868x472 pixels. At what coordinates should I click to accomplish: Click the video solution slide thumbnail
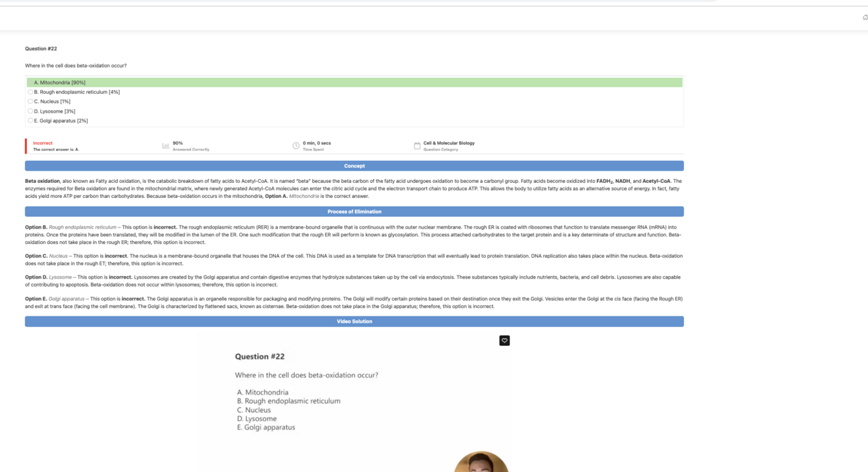tap(354, 402)
